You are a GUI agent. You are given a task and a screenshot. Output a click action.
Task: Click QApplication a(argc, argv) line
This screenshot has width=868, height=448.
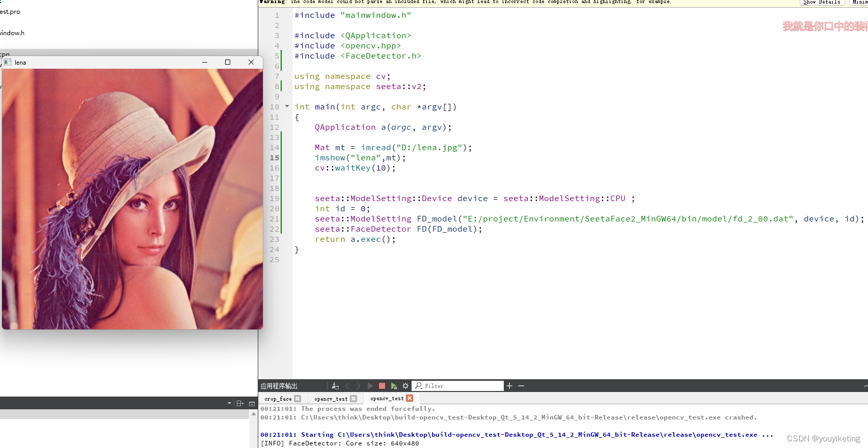click(x=383, y=127)
